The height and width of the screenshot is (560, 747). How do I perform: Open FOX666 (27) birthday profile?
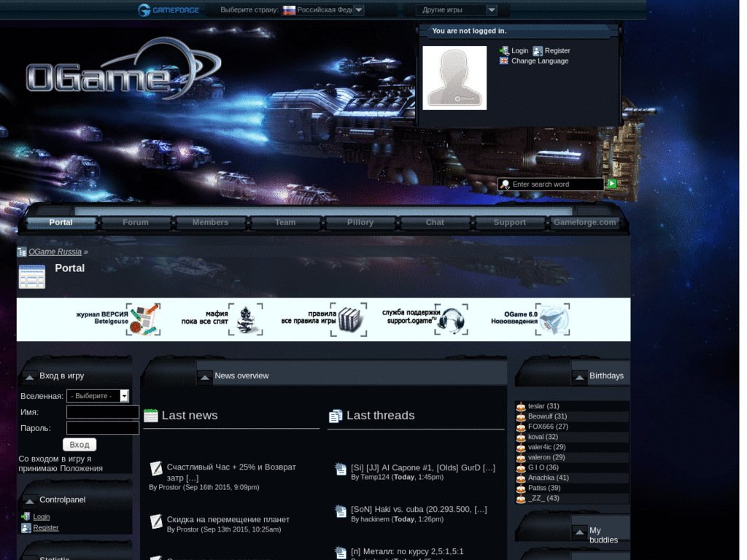pos(548,427)
